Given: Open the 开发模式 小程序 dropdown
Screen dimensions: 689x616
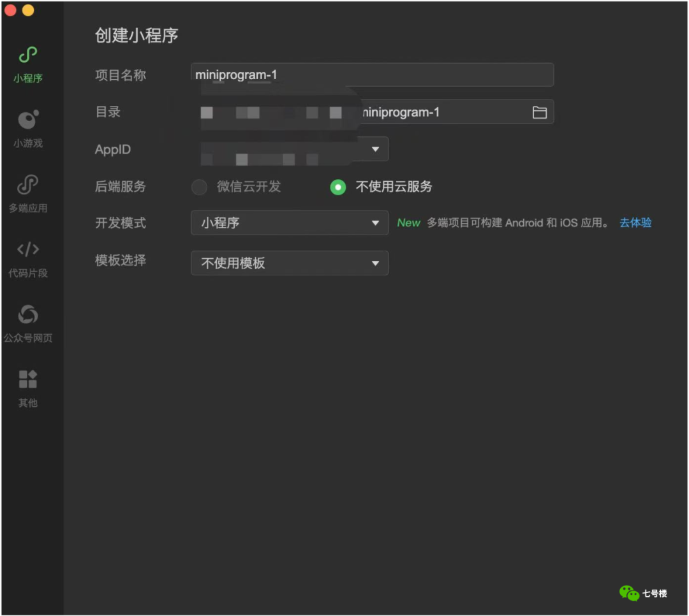Looking at the screenshot, I should point(290,223).
